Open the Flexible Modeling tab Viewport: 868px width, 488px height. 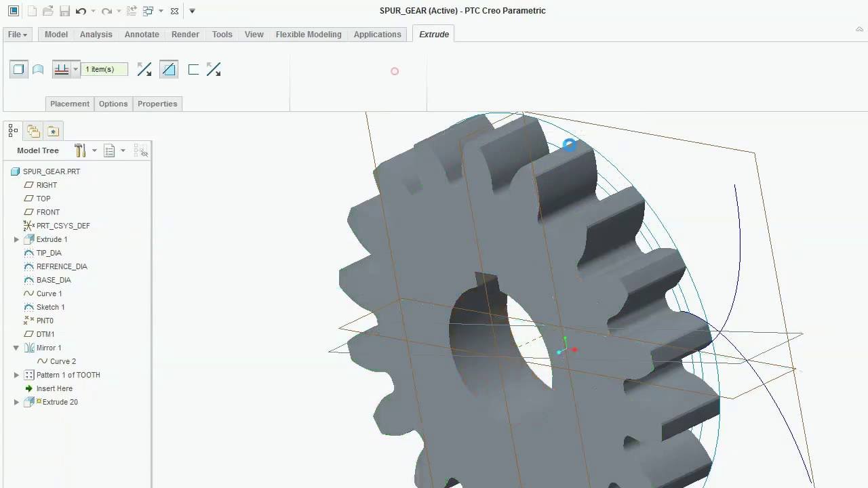[309, 35]
